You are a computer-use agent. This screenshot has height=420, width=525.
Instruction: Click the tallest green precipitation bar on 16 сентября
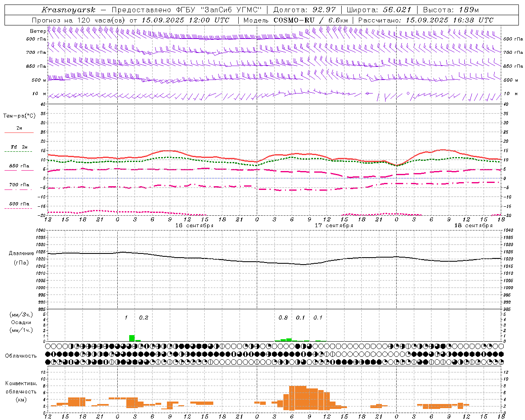(132, 338)
